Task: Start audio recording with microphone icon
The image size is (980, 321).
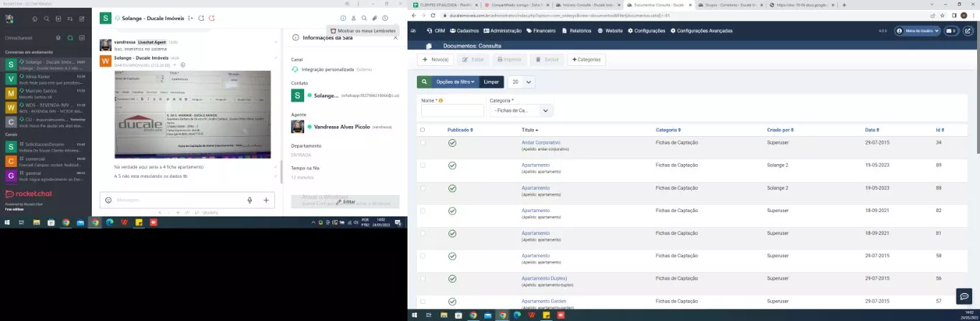Action: click(x=250, y=200)
